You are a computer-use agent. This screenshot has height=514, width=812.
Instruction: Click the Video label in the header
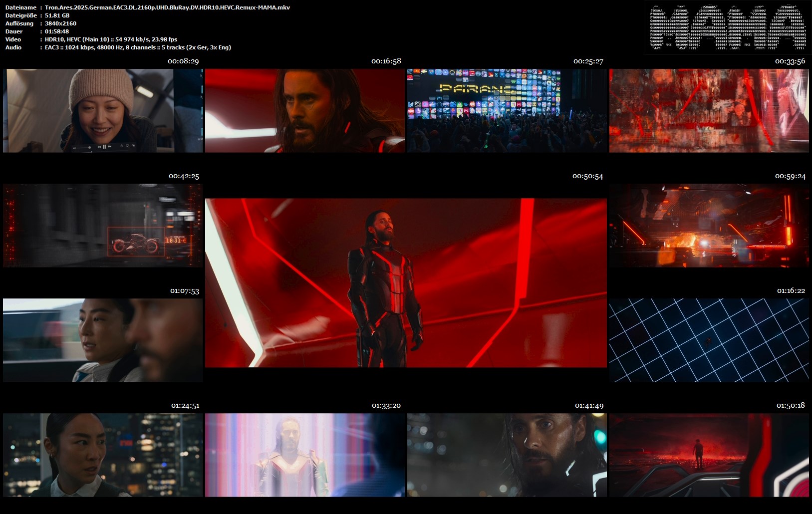[x=13, y=39]
